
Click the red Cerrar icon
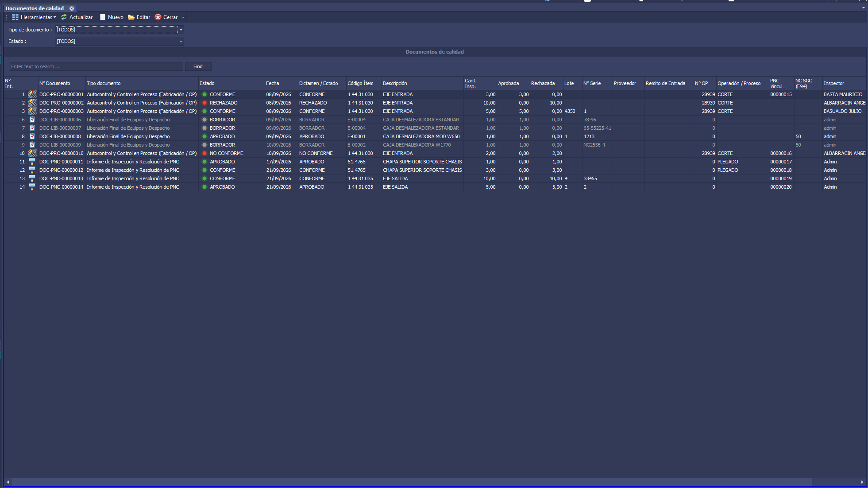[x=158, y=17]
